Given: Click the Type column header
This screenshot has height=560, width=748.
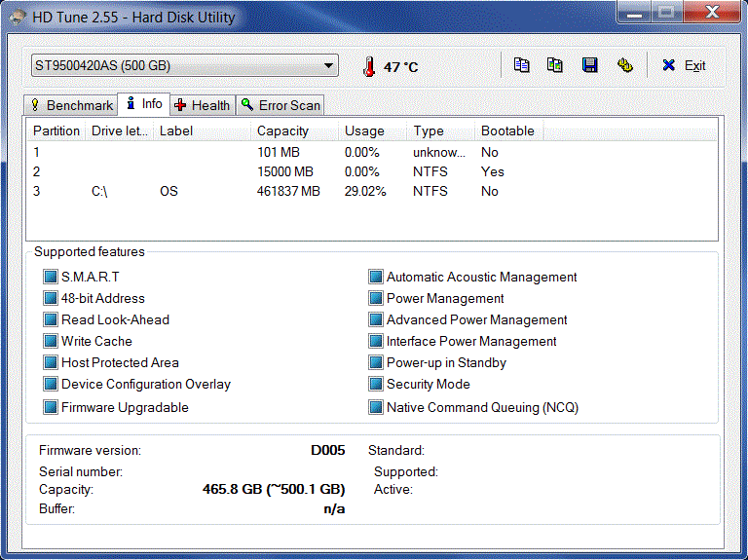Looking at the screenshot, I should 441,131.
